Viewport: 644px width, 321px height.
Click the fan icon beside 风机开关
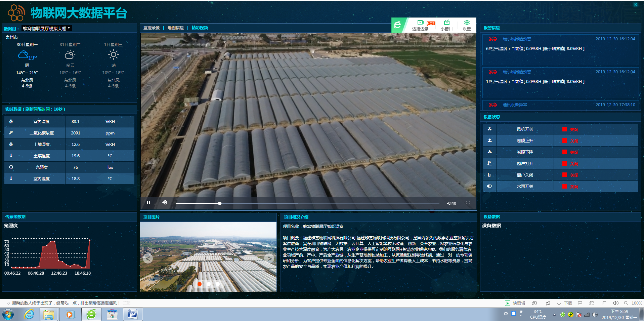489,129
